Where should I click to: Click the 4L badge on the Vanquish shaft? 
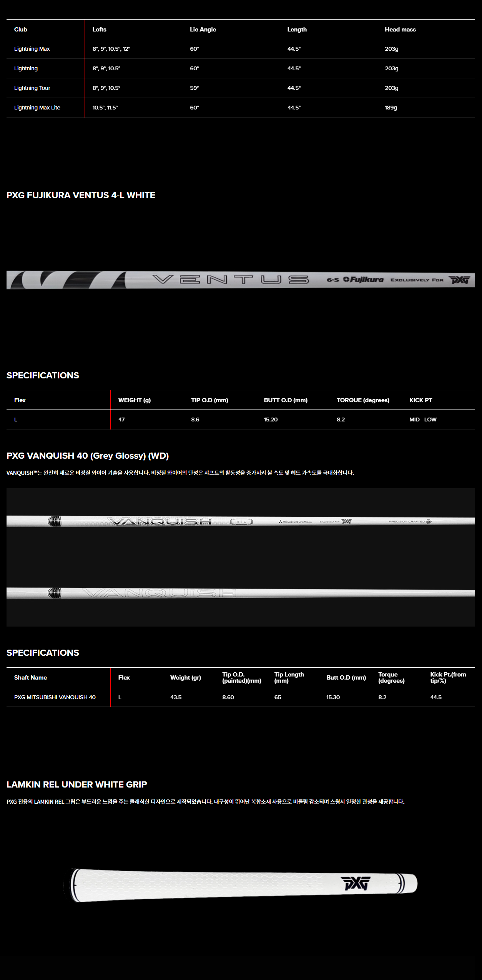coord(241,522)
